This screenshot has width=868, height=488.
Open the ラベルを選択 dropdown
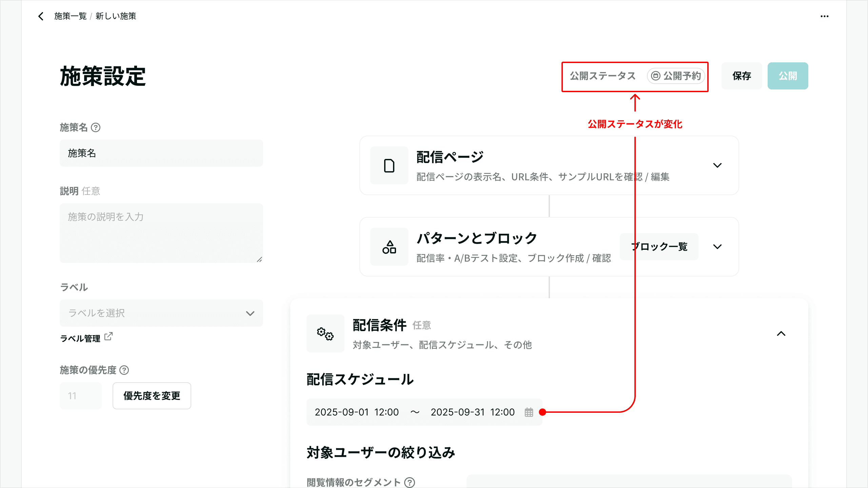pyautogui.click(x=161, y=313)
